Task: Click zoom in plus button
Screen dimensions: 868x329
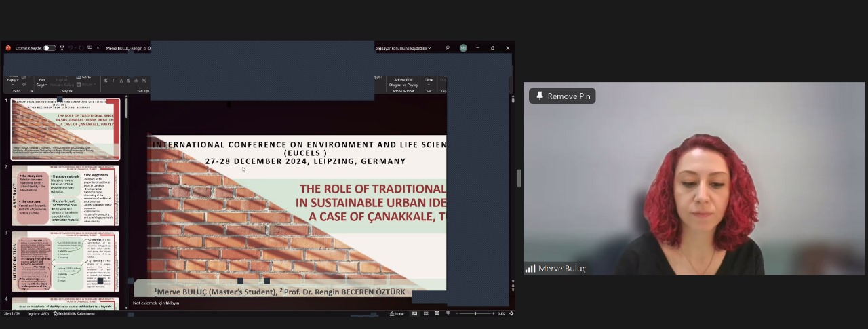Action: click(494, 313)
